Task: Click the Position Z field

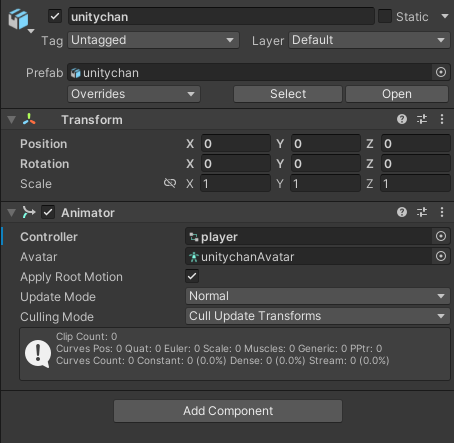Action: point(416,144)
